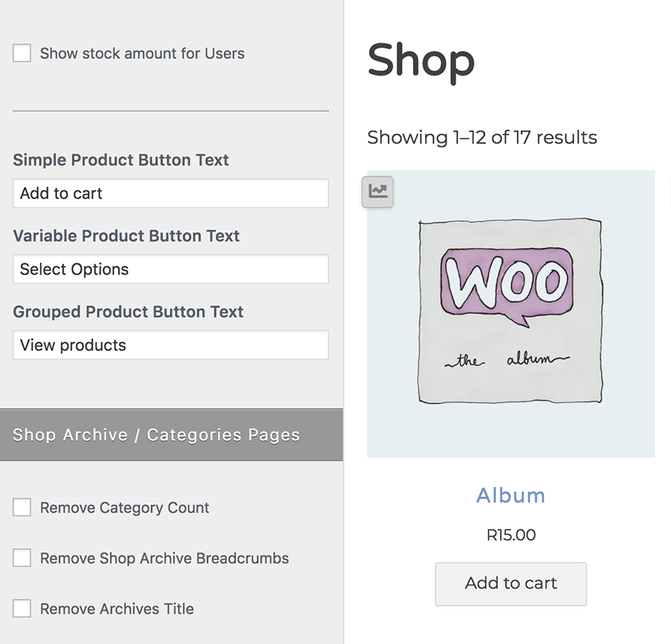Viewport: 671px width, 644px height.
Task: Click the stats chart icon on Album image
Action: point(378,192)
